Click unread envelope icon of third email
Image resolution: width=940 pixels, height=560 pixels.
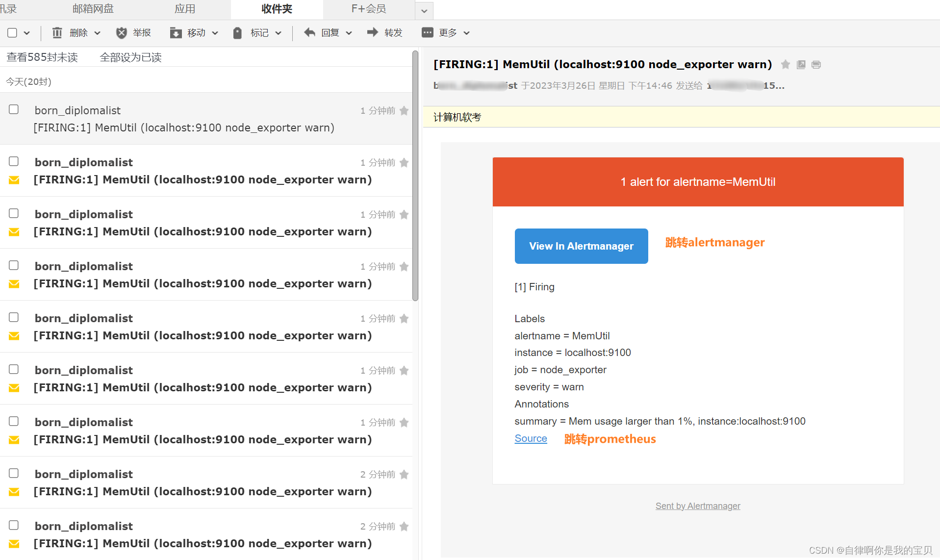point(14,232)
